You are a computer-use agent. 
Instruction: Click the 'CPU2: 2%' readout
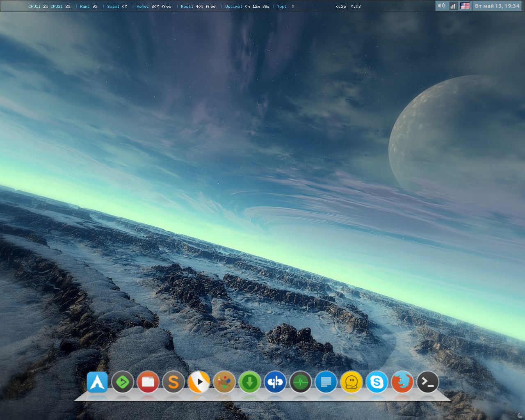(x=60, y=7)
